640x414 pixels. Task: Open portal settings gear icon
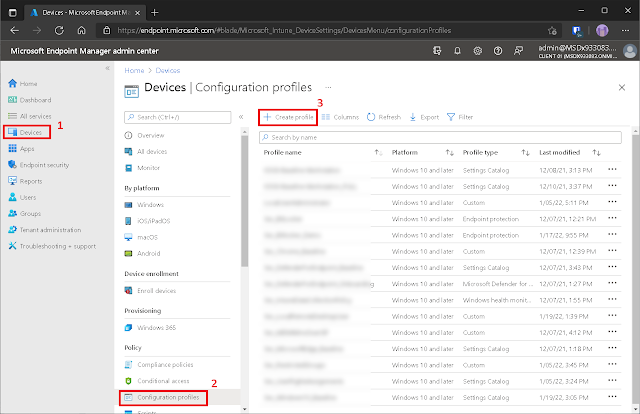478,51
